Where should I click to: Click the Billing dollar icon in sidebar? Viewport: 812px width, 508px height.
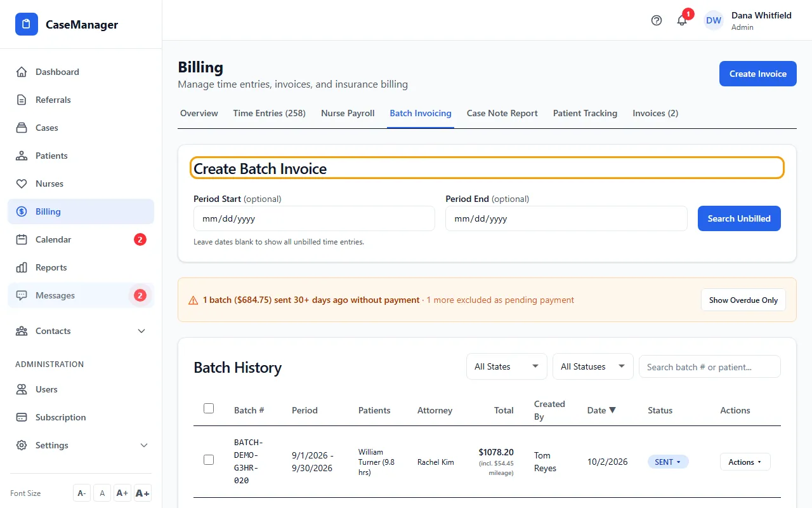(x=22, y=211)
